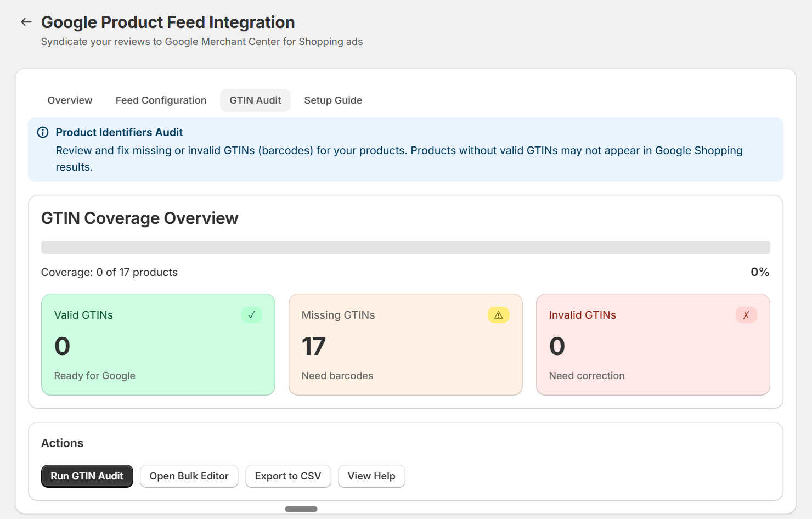Click the green checkmark icon on Valid GTINs card
Image resolution: width=812 pixels, height=519 pixels.
coord(252,315)
